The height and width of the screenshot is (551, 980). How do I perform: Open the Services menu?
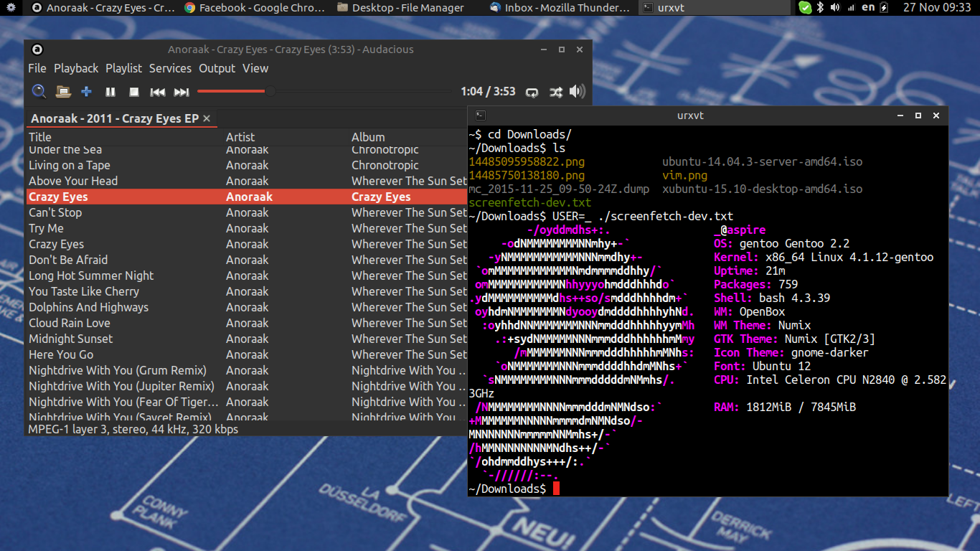(x=170, y=68)
